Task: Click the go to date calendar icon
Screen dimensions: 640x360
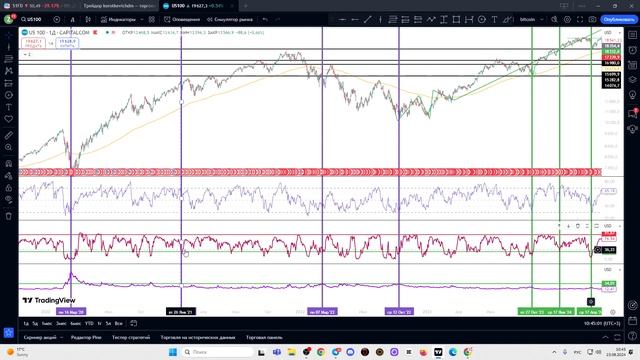Action: (133, 323)
